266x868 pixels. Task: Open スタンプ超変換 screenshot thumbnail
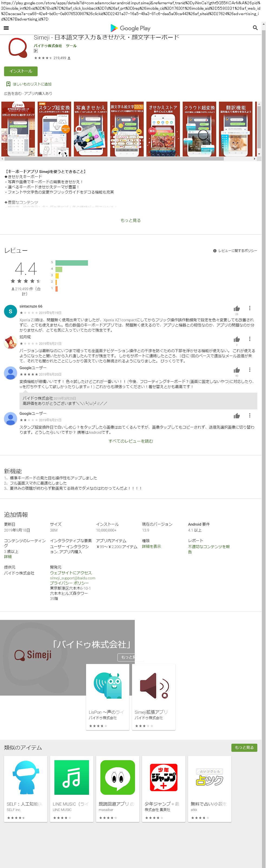pyautogui.click(x=54, y=129)
